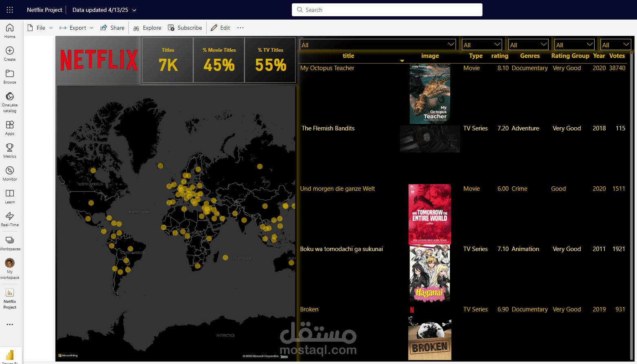This screenshot has width=637, height=364.
Task: Open the more options ellipsis menu
Action: pyautogui.click(x=240, y=27)
